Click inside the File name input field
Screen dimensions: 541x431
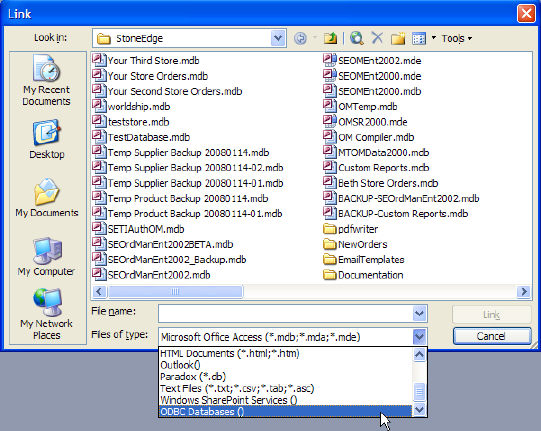285,314
